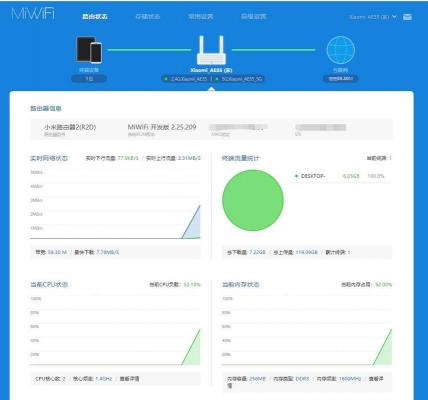Click the 256MB memory capacity value

tap(258, 379)
